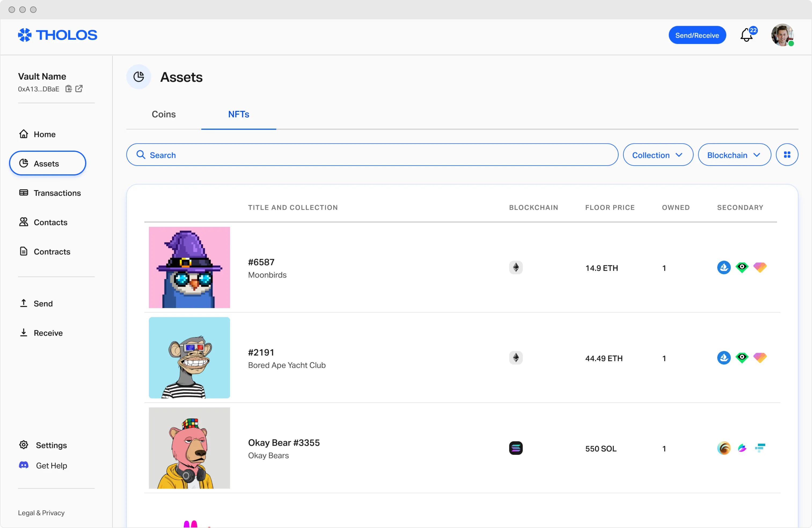This screenshot has width=812, height=528.
Task: Click the BLOCKCHAIN column header
Action: pyautogui.click(x=534, y=207)
